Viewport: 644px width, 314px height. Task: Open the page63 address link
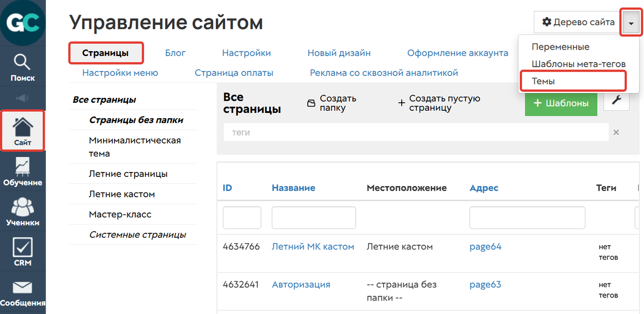tap(486, 284)
